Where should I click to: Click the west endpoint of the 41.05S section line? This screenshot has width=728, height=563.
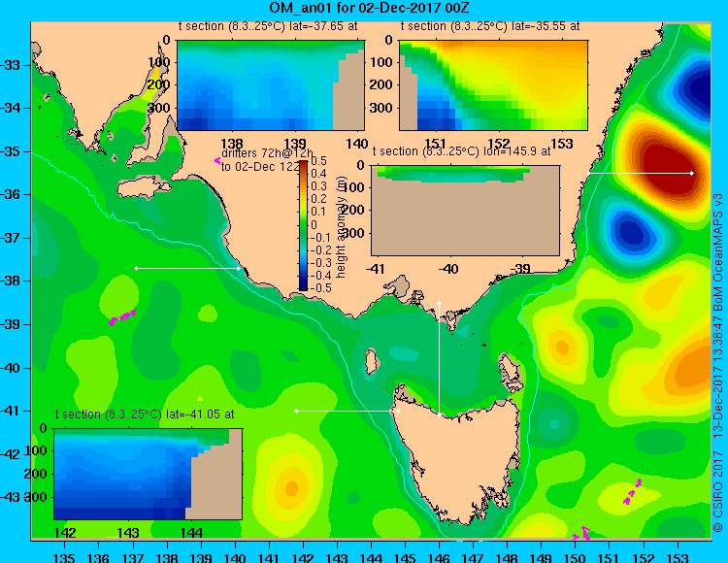pyautogui.click(x=297, y=411)
